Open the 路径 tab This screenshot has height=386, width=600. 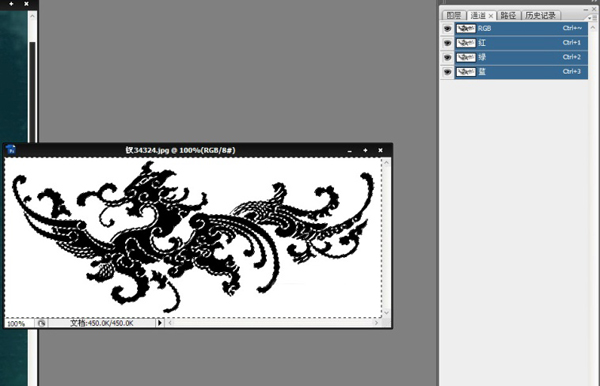click(508, 15)
